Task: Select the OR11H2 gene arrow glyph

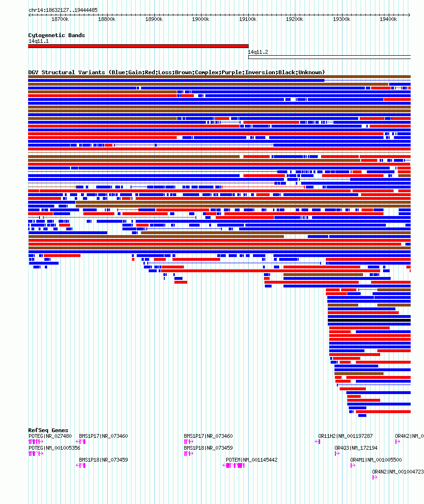Action: tap(317, 442)
